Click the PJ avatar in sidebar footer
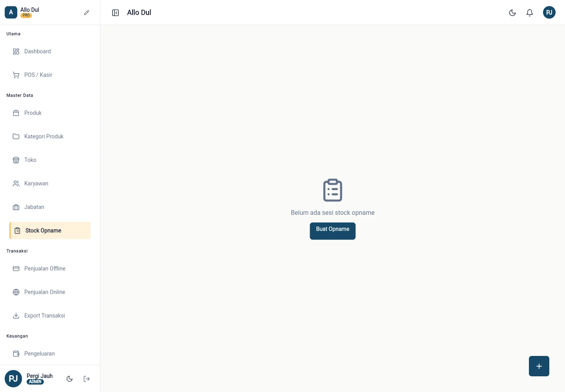The height and width of the screenshot is (392, 565). (13, 379)
